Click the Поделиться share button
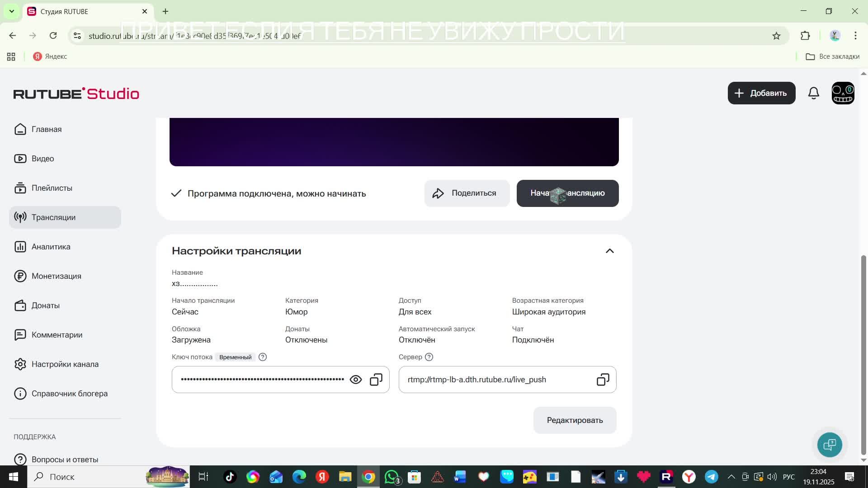 point(467,193)
